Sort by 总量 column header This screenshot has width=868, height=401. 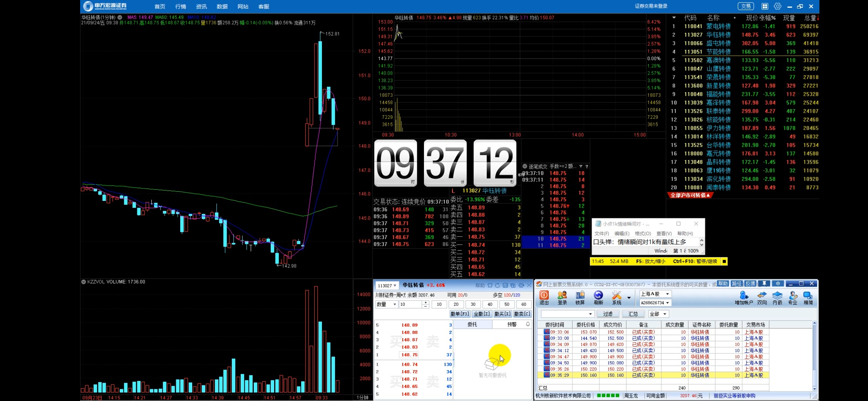tap(811, 18)
